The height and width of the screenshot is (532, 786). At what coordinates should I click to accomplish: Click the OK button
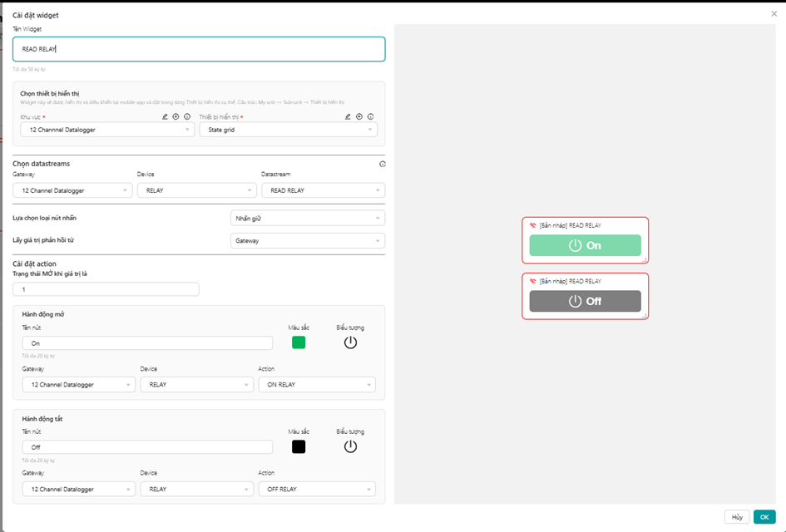tap(764, 517)
